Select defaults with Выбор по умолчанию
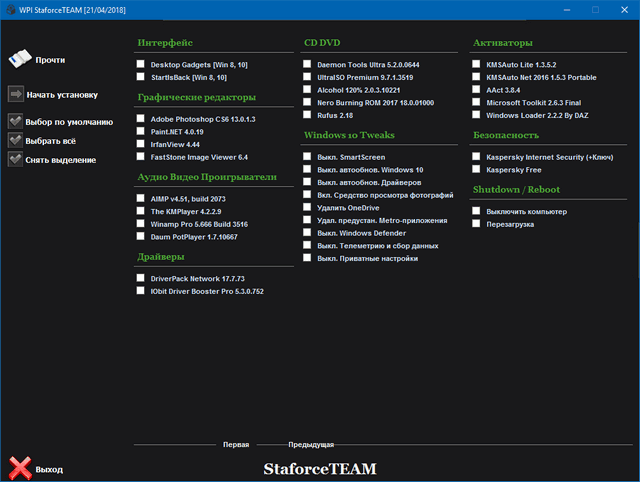640x482 pixels. point(69,122)
